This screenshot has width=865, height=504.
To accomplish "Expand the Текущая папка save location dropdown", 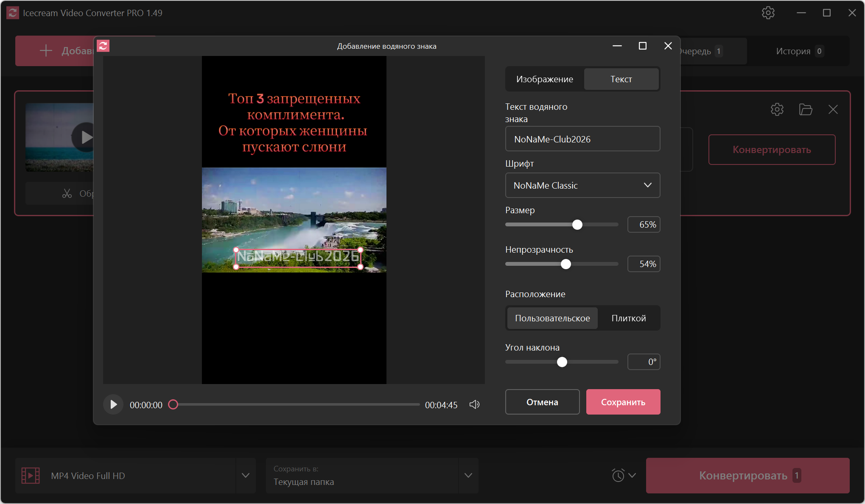I will click(x=468, y=476).
